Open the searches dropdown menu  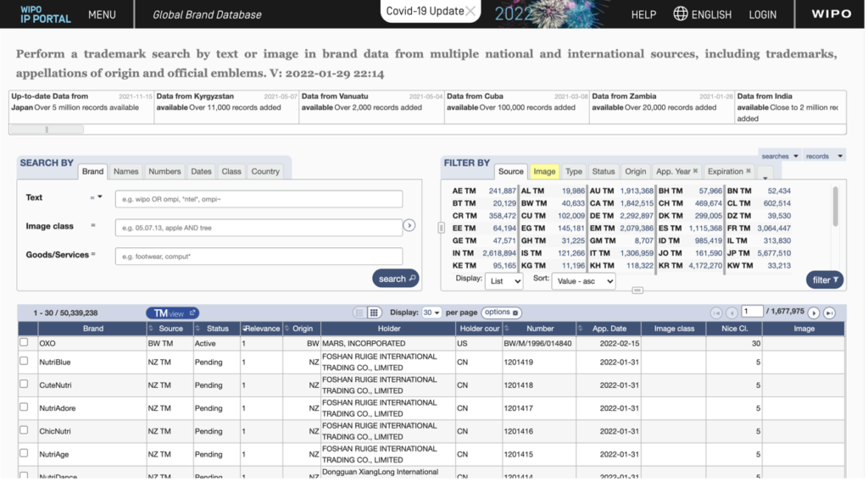(780, 156)
